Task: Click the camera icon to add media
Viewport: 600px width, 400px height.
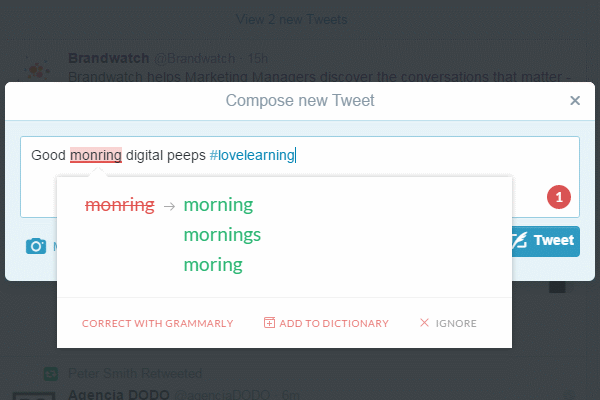Action: [36, 246]
